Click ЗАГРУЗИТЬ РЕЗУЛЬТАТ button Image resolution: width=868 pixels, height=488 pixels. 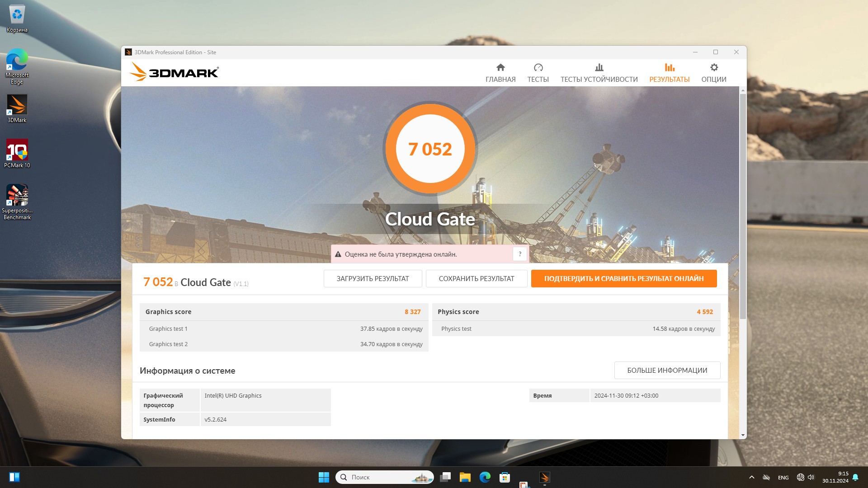point(373,279)
